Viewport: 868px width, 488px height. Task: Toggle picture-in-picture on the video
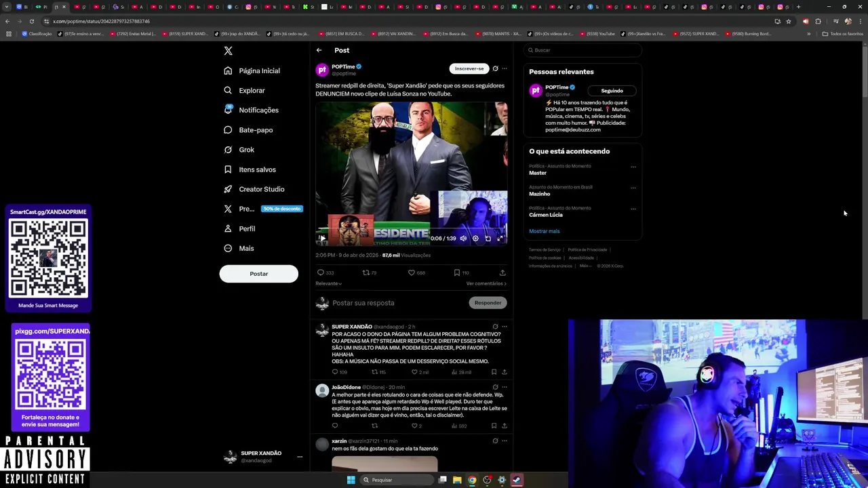click(488, 239)
